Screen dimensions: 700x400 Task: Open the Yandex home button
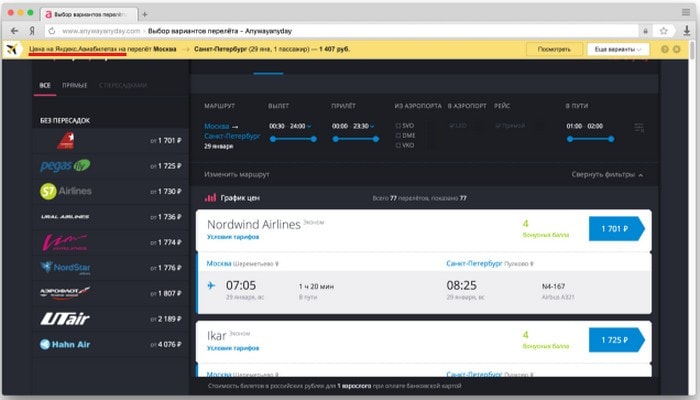[32, 31]
